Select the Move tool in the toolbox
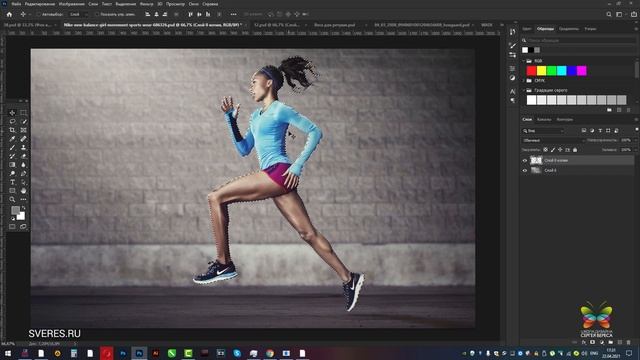 [12, 113]
